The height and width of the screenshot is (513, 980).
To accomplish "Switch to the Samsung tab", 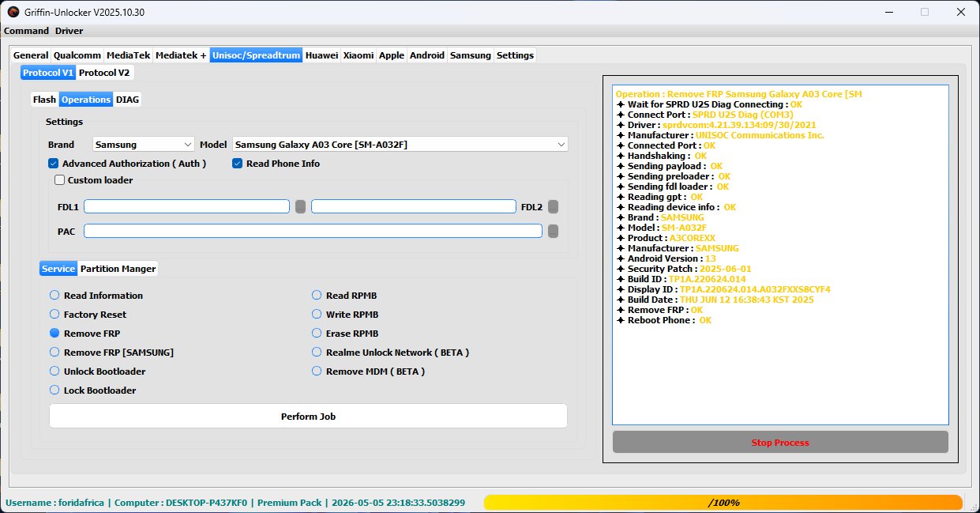I will tap(471, 55).
